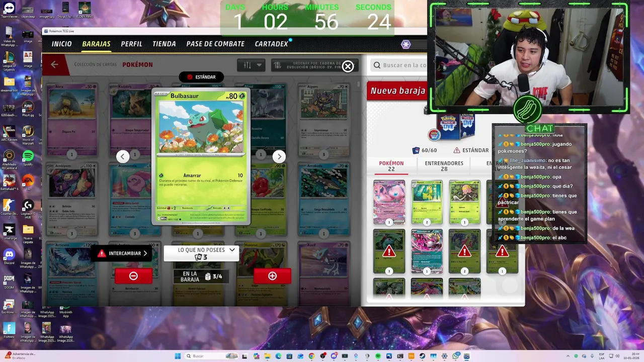Select the Articuno card in collection

[72, 274]
